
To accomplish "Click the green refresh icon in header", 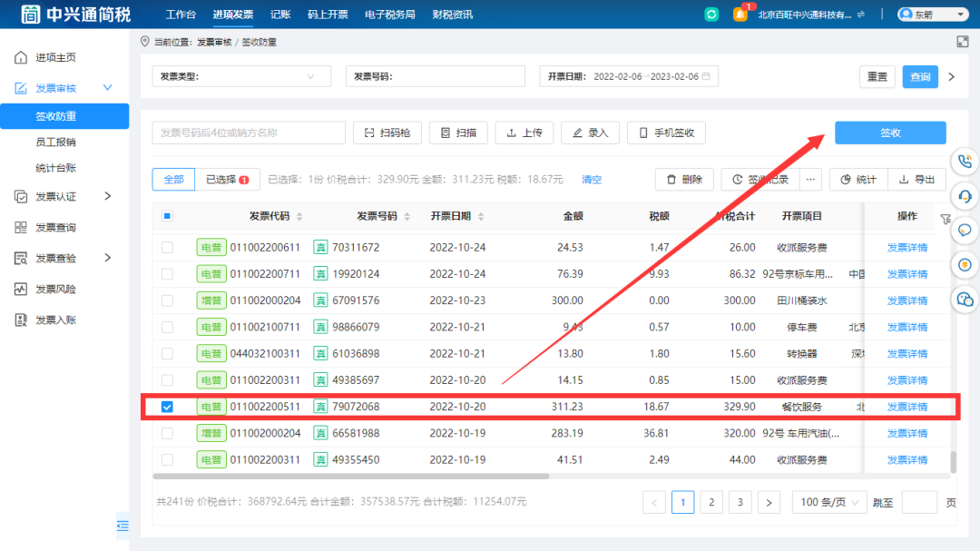I will (711, 15).
